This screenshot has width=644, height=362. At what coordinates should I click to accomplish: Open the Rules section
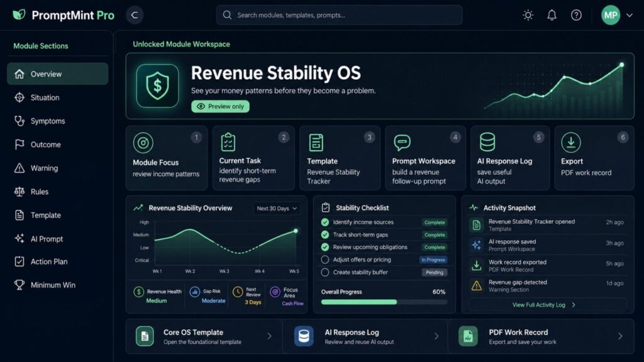tap(57, 192)
